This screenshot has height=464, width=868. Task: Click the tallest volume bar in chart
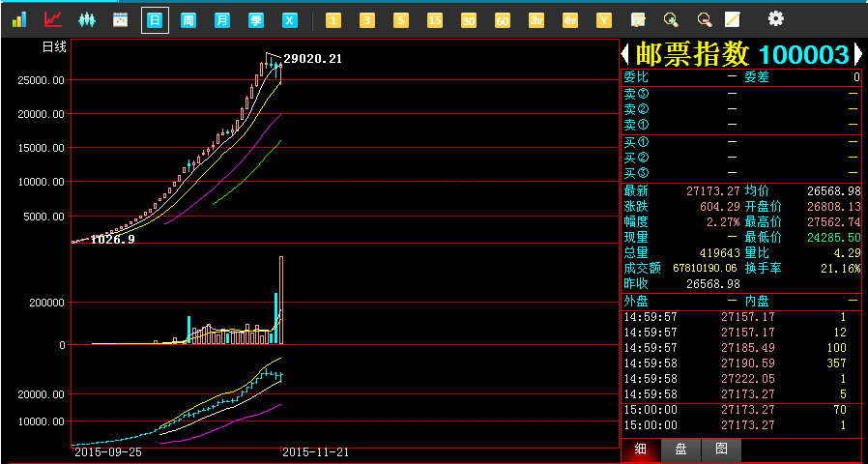[x=281, y=300]
